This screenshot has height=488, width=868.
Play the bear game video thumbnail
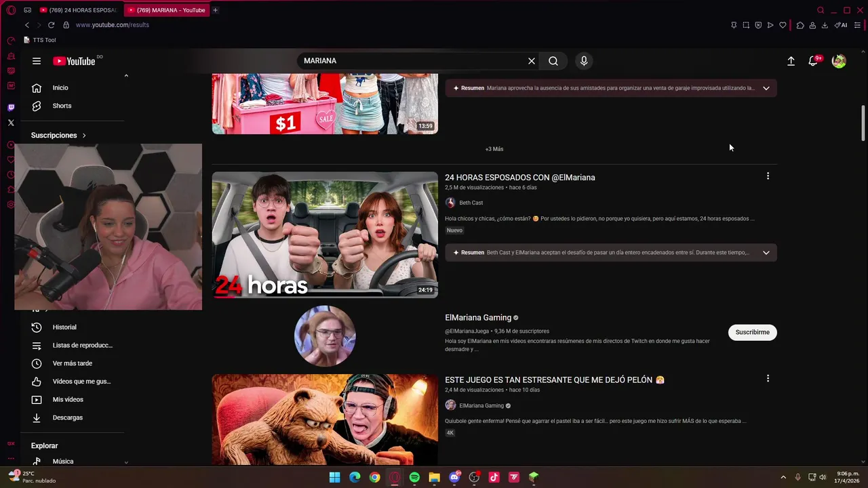[x=325, y=420]
